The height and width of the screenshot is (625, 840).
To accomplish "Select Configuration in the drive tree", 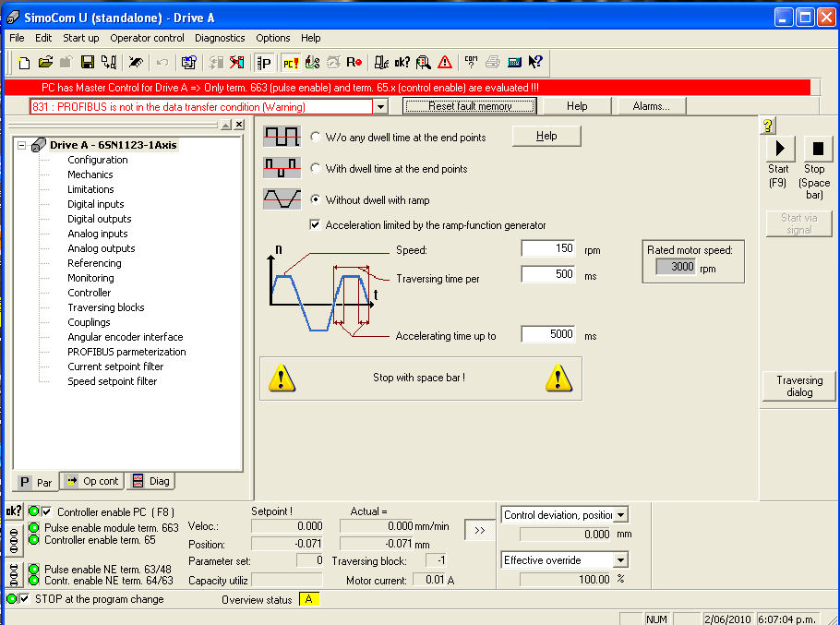I will [x=98, y=160].
